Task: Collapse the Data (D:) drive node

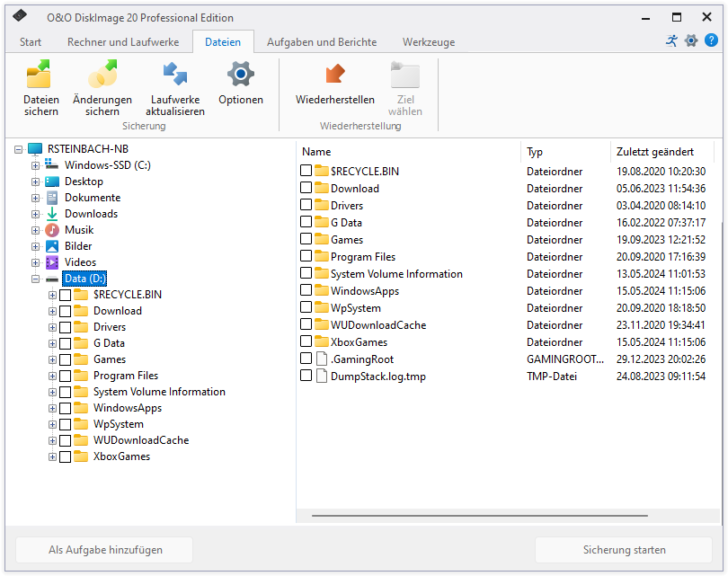Action: pyautogui.click(x=33, y=278)
